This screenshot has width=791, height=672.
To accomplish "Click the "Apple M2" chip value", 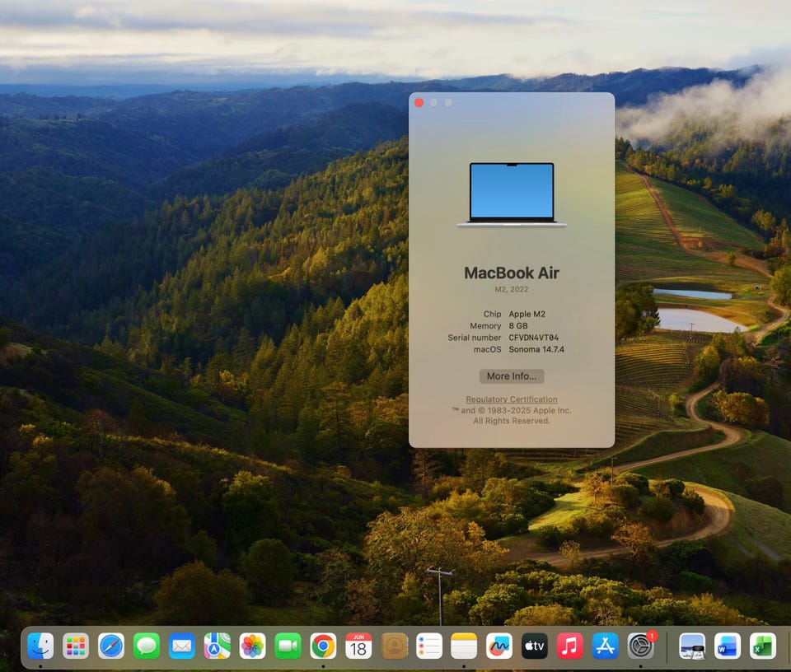I will (527, 314).
